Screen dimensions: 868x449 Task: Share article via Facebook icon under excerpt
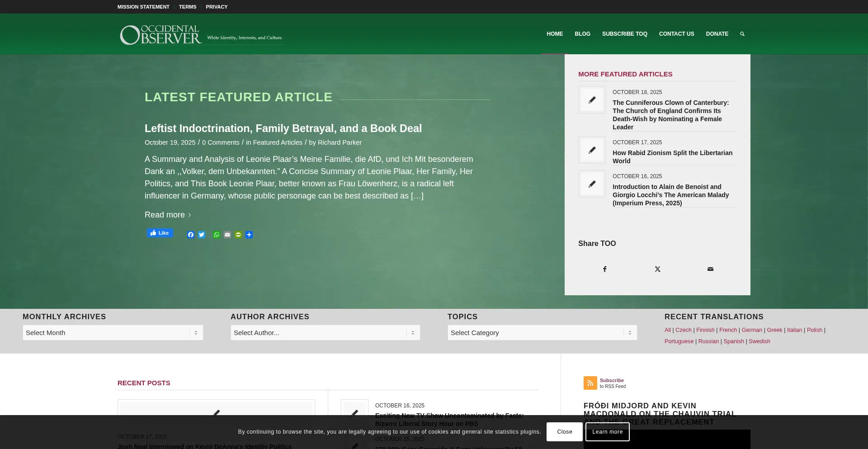(191, 235)
